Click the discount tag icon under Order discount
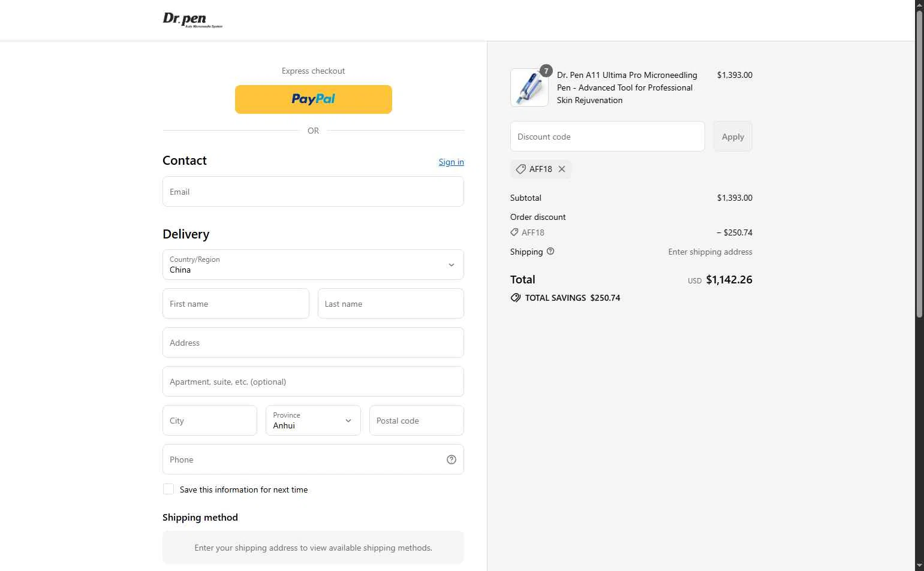This screenshot has height=571, width=924. tap(514, 232)
